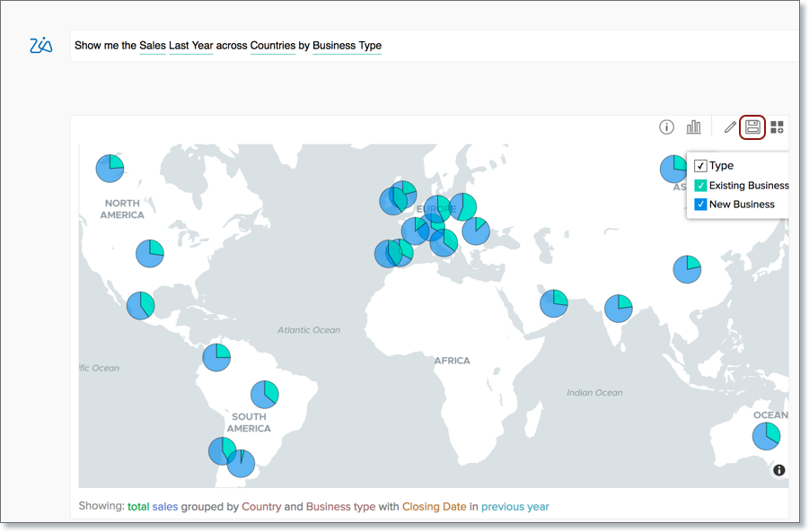Click the pie chart over North America label
Viewport: 809px width, 532px height.
(x=110, y=168)
